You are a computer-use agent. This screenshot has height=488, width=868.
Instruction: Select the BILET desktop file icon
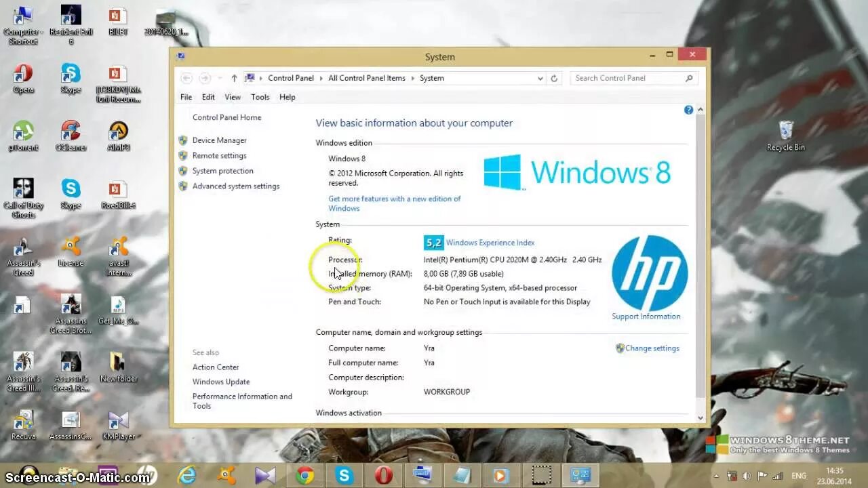118,21
